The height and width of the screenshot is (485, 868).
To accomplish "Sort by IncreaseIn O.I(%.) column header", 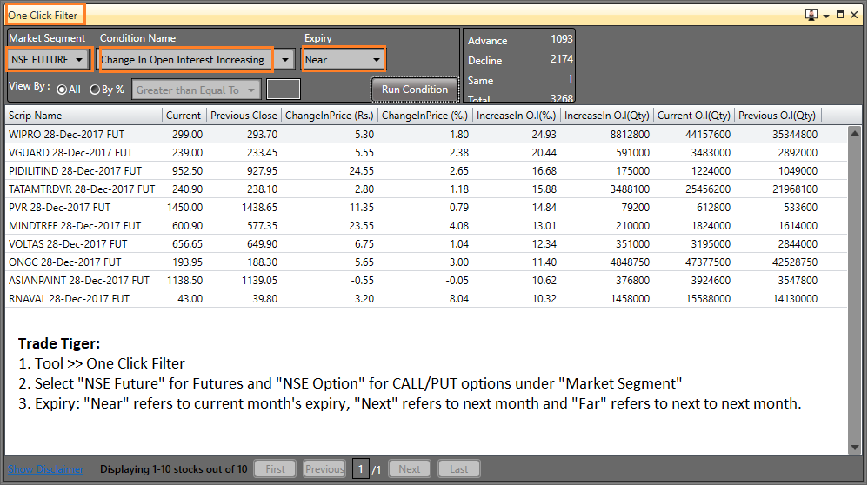I will click(x=516, y=115).
